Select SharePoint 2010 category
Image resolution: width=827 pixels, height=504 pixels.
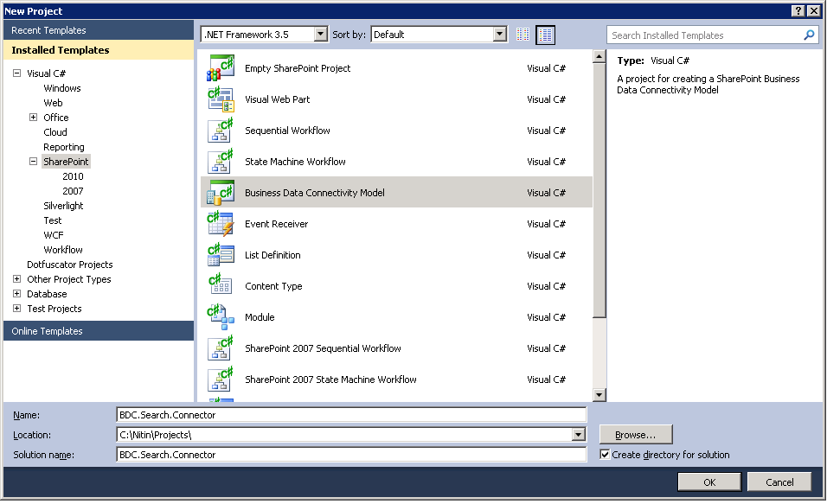click(x=73, y=176)
